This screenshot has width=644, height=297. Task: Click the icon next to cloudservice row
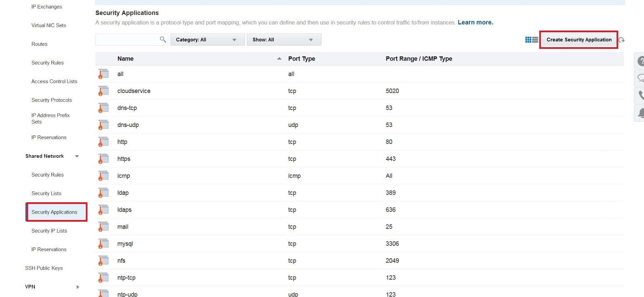(x=103, y=91)
